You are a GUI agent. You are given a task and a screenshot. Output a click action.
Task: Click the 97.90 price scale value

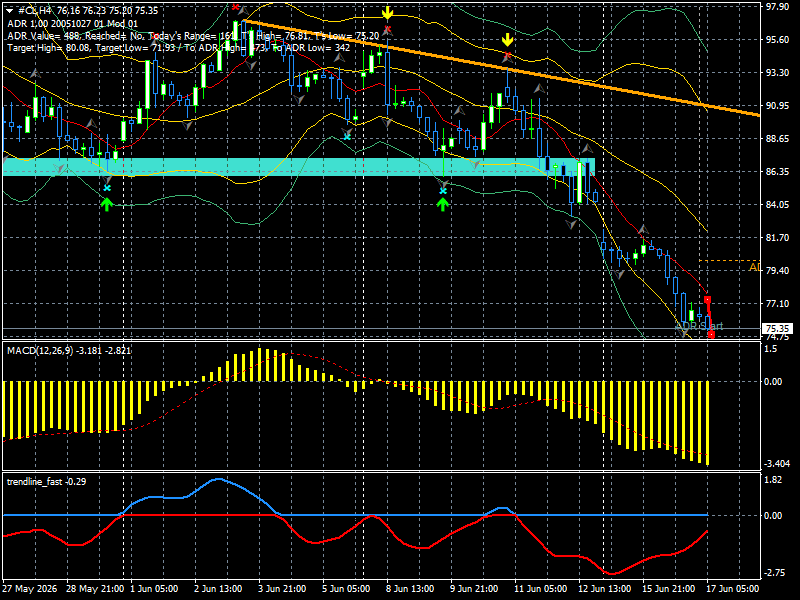[x=778, y=7]
